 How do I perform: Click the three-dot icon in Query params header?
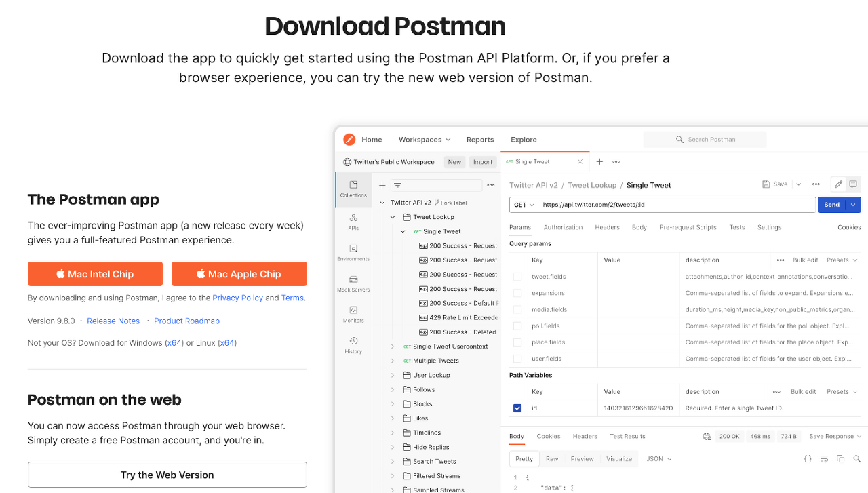click(781, 260)
